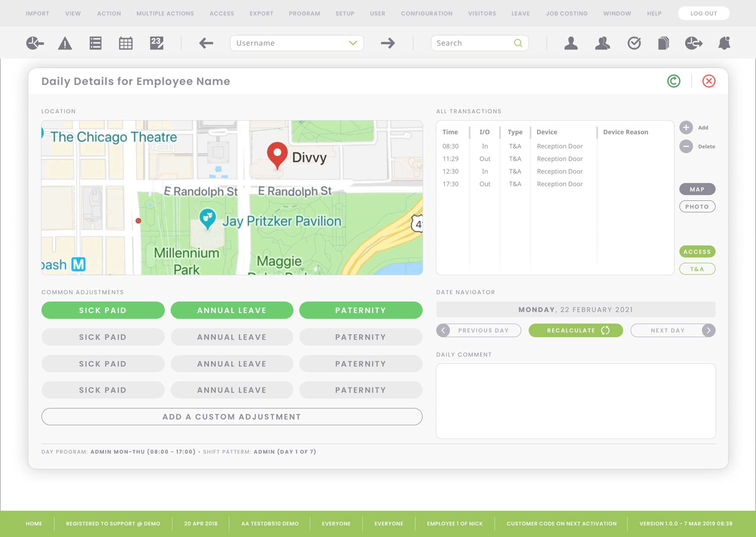
Task: Toggle T&A transaction filter
Action: click(x=697, y=269)
